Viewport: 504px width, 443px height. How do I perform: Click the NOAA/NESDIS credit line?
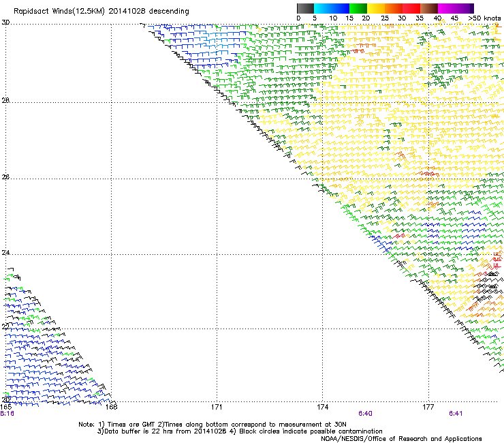click(401, 439)
